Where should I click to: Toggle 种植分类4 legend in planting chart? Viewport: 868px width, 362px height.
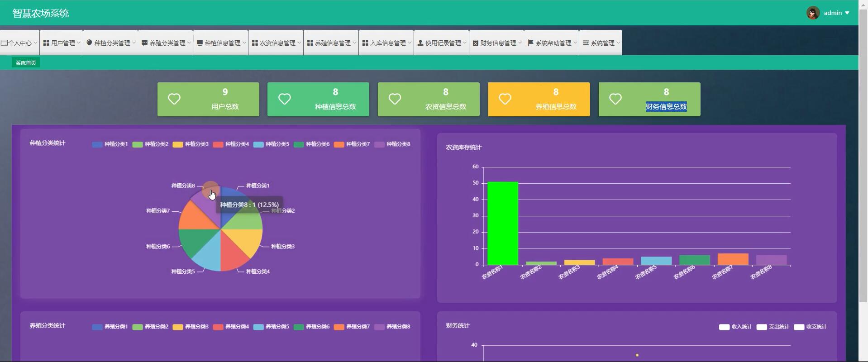(x=231, y=144)
